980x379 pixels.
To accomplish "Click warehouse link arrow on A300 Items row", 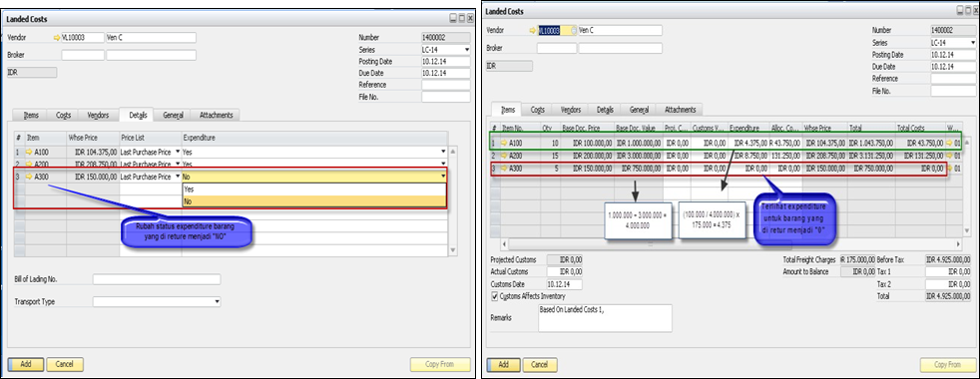I will click(950, 168).
